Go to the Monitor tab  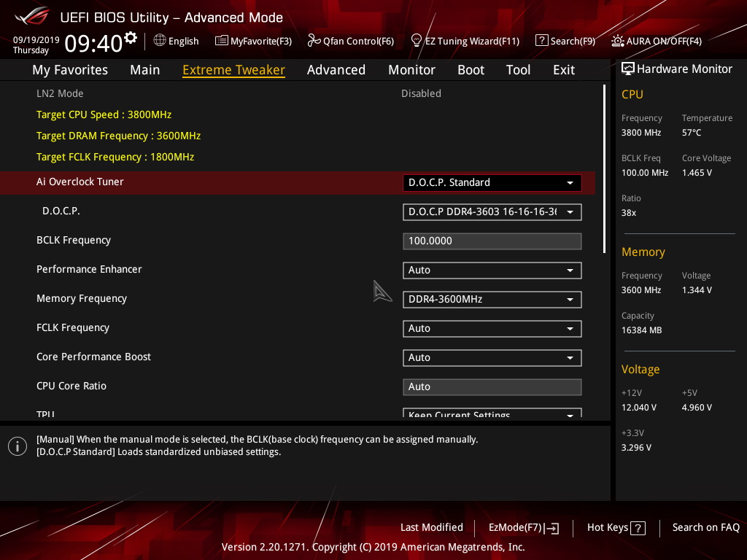tap(411, 70)
